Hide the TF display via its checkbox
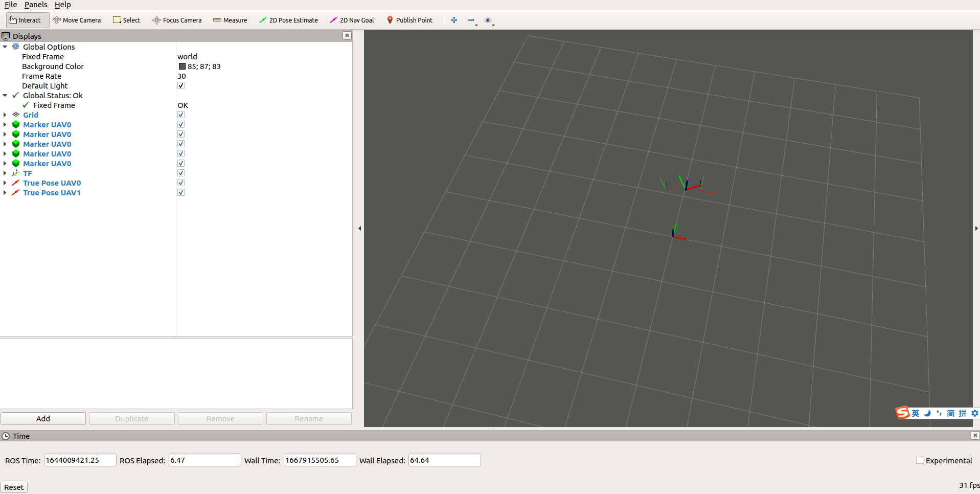This screenshot has height=494, width=980. point(181,173)
